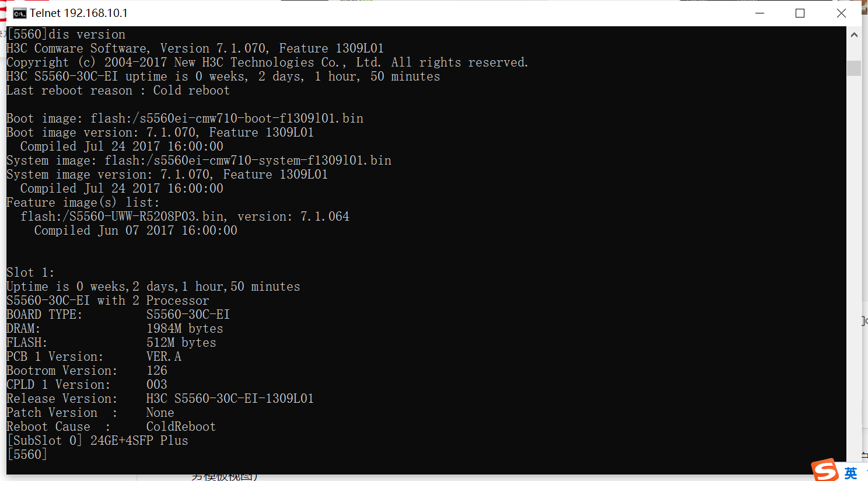This screenshot has height=481, width=868.
Task: Click the 'Last reboot reason' line
Action: pyautogui.click(x=118, y=90)
